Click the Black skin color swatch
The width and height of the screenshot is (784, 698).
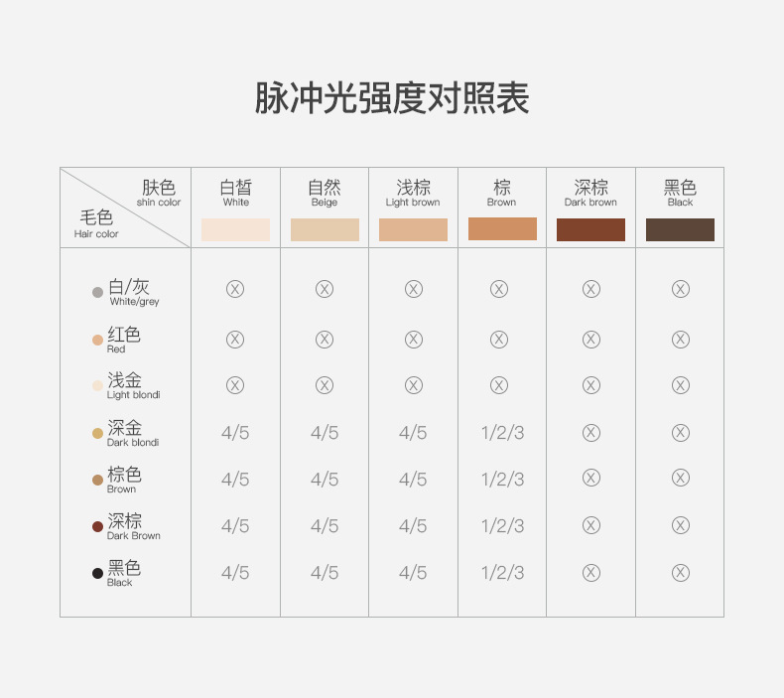click(680, 229)
